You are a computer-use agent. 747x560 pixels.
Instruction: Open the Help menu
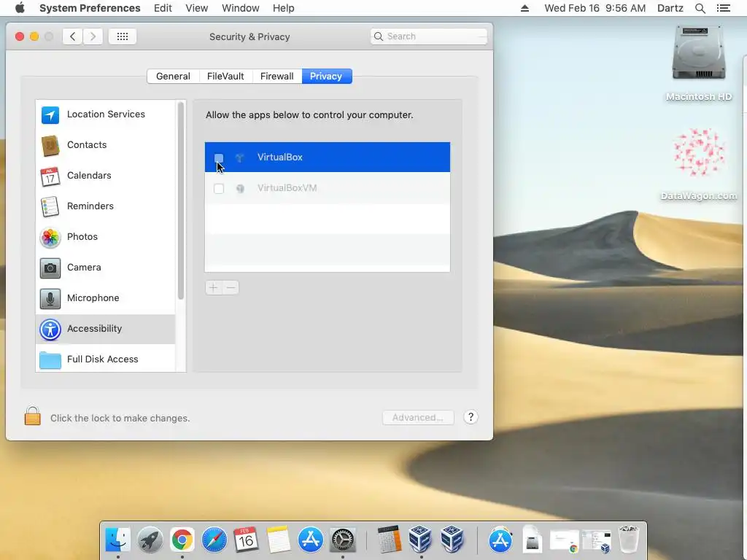284,8
